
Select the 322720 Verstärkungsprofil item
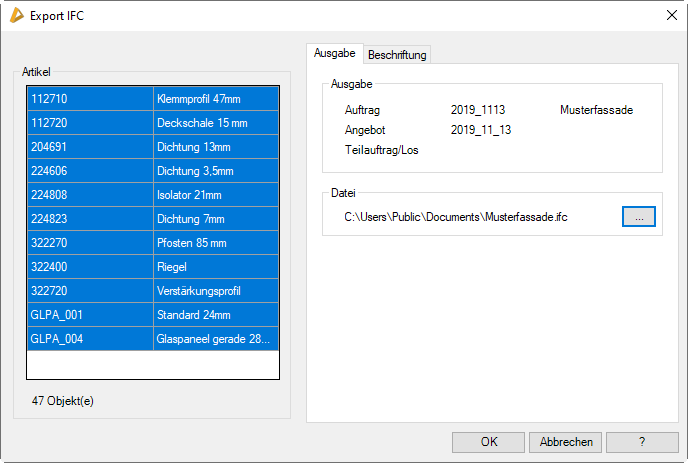pos(152,291)
